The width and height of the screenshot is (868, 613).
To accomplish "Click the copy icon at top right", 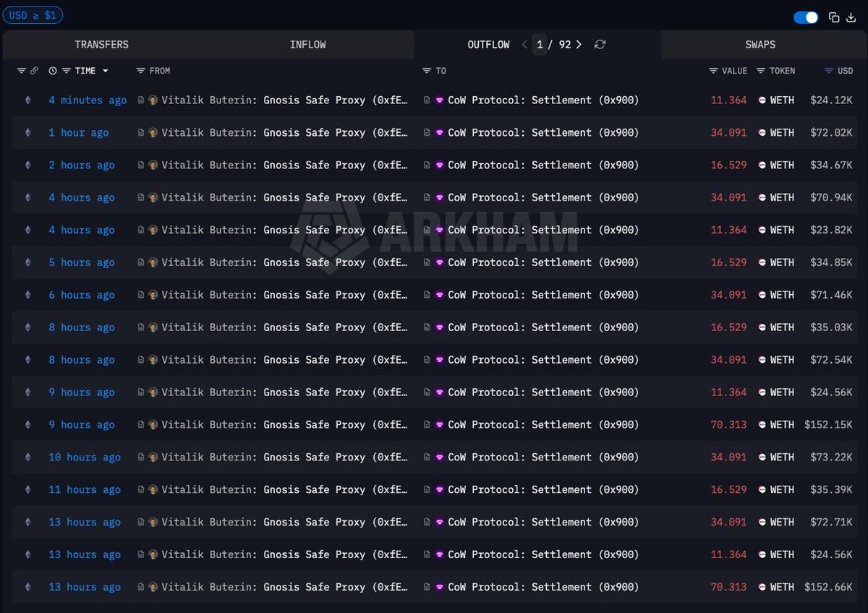I will (834, 17).
